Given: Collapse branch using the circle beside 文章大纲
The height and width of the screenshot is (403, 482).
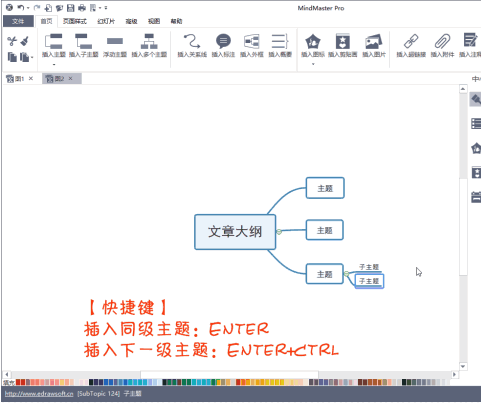Looking at the screenshot, I should 279,232.
